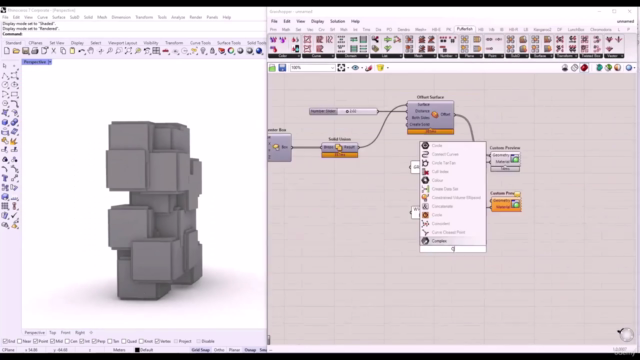Click the Number Slider handle on the canvas

[347, 111]
